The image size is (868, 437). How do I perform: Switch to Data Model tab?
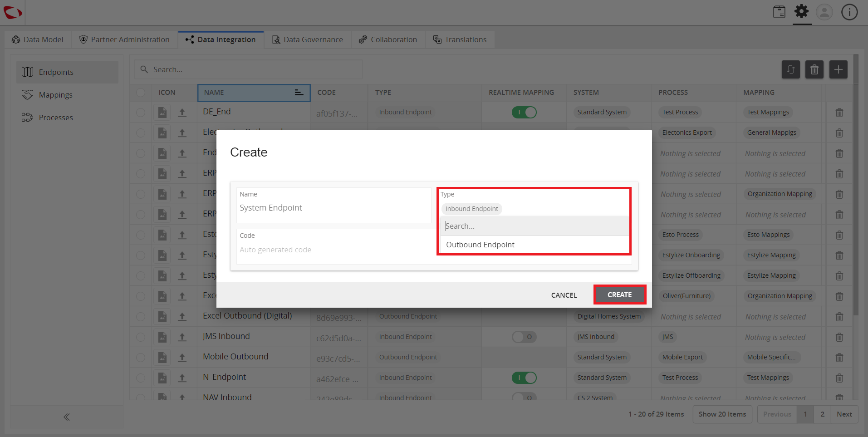coord(38,39)
